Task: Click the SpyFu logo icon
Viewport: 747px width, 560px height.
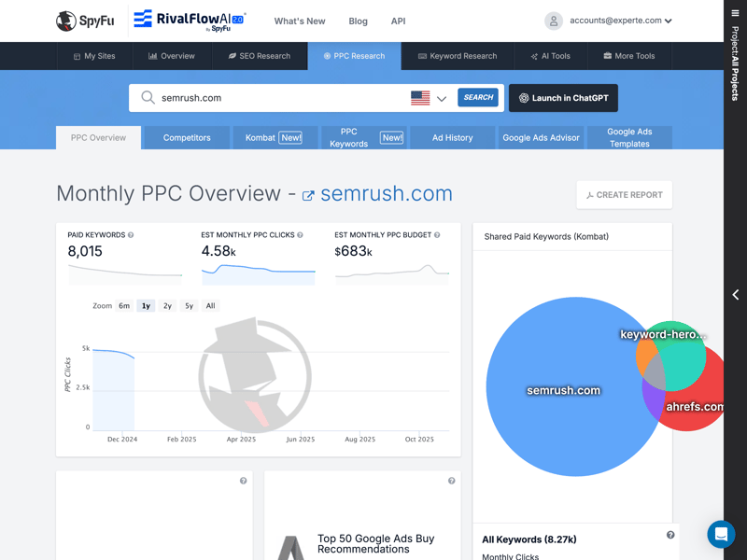Action: pyautogui.click(x=66, y=21)
